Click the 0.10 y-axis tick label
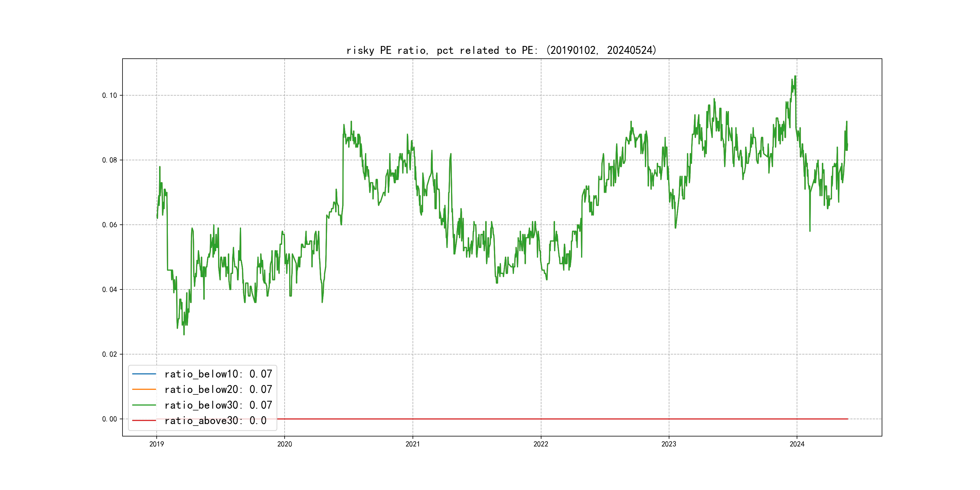980x490 pixels. pos(109,96)
